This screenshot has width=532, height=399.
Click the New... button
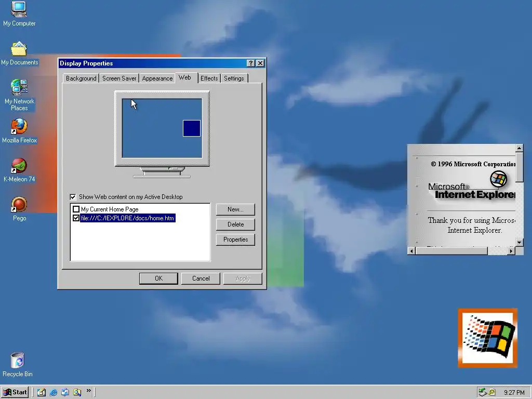[235, 209]
